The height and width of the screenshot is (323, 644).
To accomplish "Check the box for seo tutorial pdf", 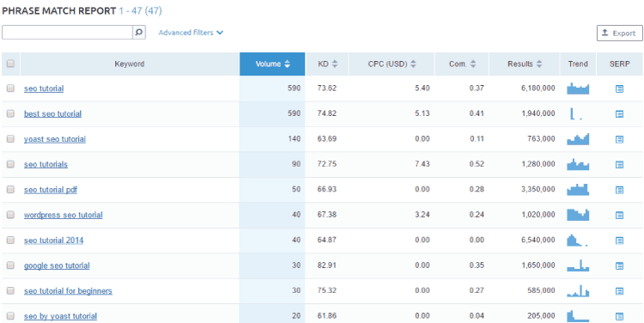I will click(x=10, y=190).
